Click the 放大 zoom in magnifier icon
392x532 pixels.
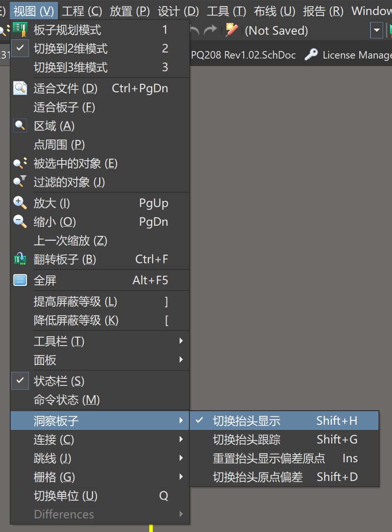(x=20, y=203)
